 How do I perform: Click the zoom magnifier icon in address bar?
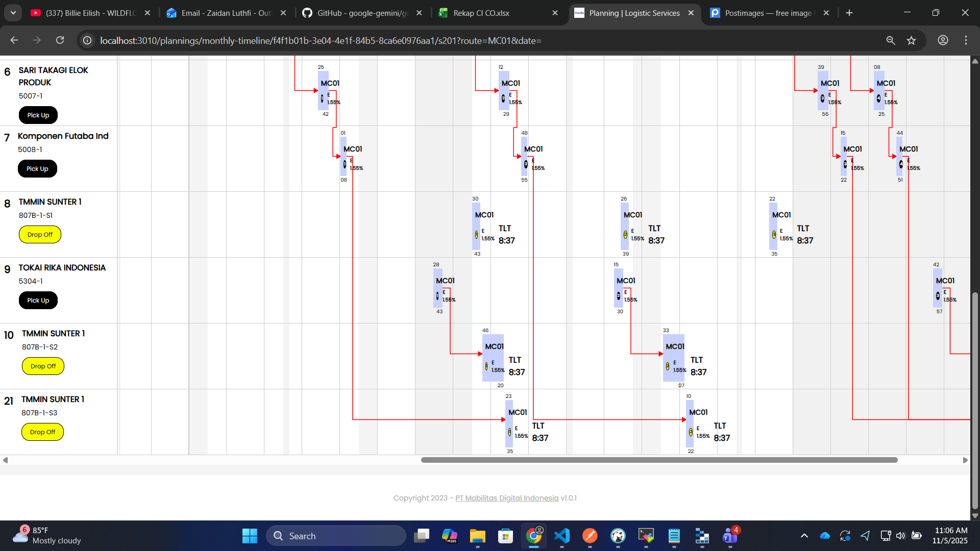pos(891,40)
